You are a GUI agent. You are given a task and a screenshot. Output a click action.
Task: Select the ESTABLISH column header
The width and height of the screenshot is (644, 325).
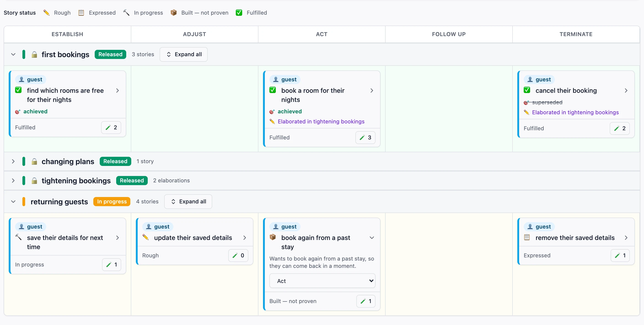(x=67, y=34)
